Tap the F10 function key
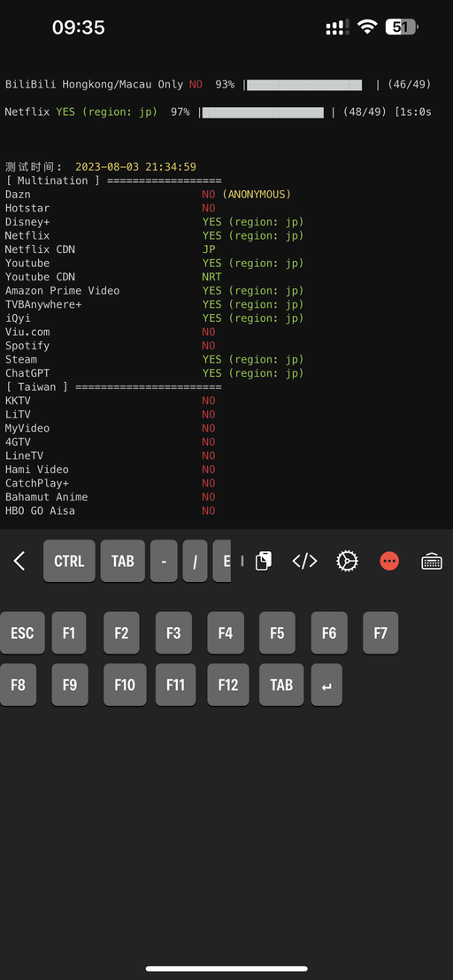The image size is (453, 980). coord(125,685)
